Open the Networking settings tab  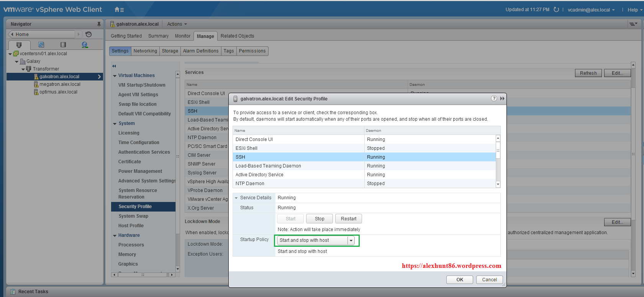145,51
